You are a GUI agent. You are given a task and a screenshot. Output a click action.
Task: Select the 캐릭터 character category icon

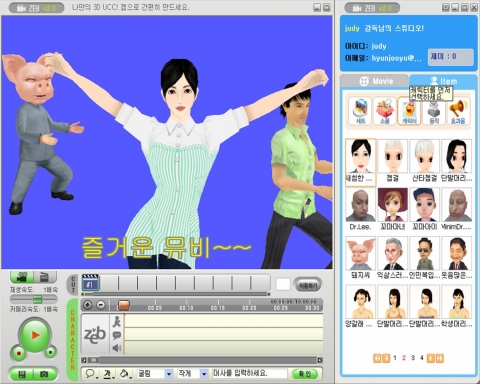coord(409,112)
